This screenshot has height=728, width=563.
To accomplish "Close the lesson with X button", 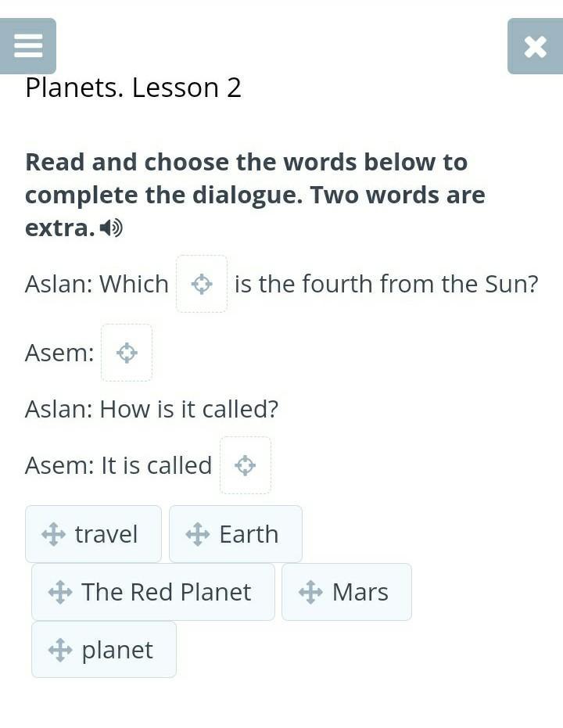I will 535,46.
